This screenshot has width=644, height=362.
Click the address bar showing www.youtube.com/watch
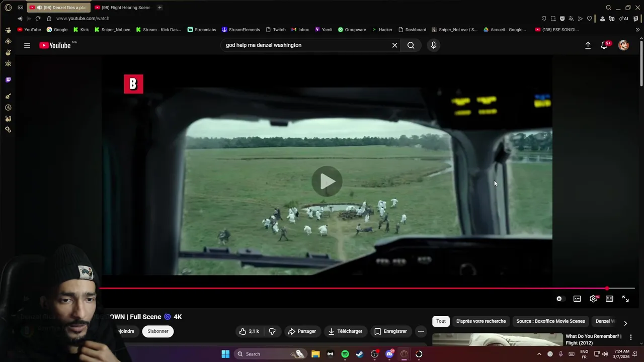click(83, 19)
